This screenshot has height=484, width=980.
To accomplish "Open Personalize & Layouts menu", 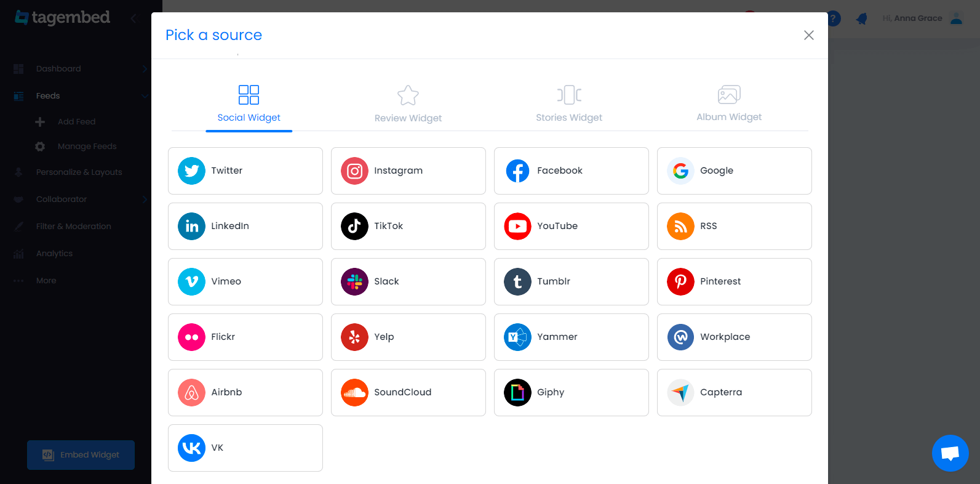I will [x=79, y=172].
